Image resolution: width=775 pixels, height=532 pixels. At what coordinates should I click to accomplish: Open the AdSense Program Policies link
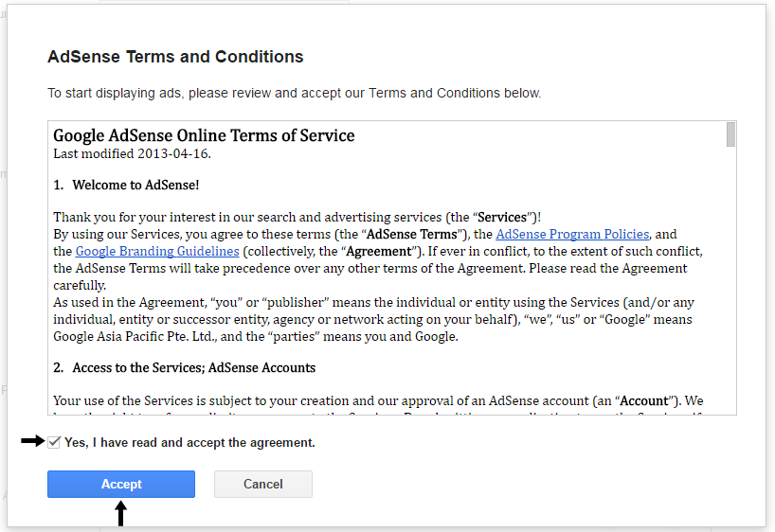(572, 234)
